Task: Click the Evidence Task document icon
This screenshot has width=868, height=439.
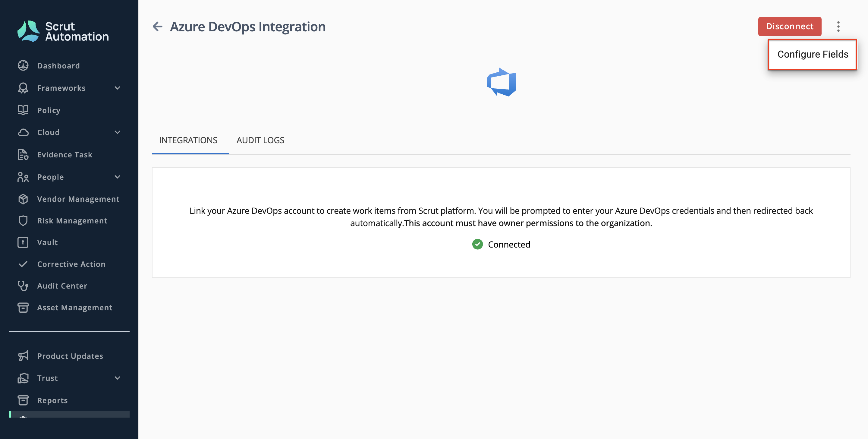Action: 23,154
